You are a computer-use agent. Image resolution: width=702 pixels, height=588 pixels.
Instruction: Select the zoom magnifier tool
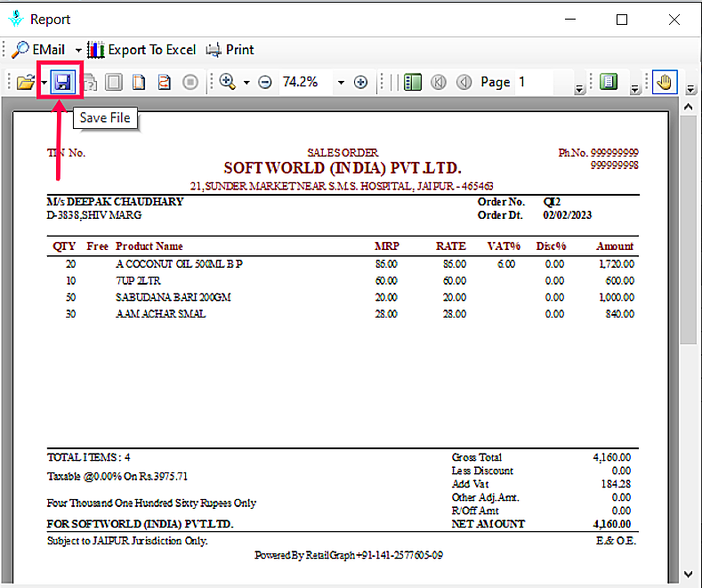228,82
